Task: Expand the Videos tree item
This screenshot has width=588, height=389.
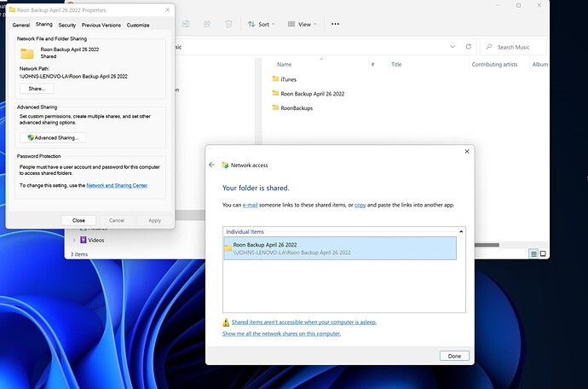Action: point(74,241)
